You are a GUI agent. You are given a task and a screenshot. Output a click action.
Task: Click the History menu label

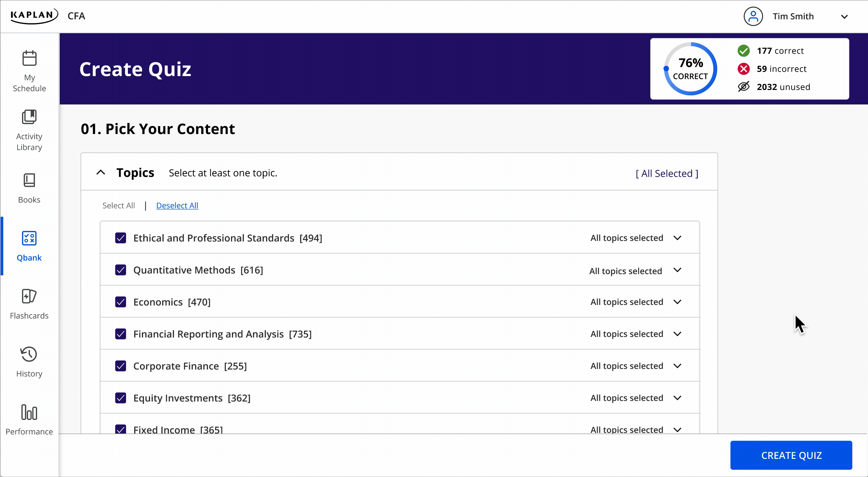[29, 374]
